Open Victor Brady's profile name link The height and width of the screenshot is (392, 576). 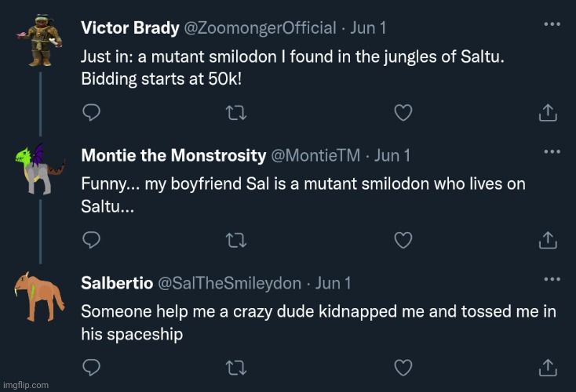[x=129, y=28]
